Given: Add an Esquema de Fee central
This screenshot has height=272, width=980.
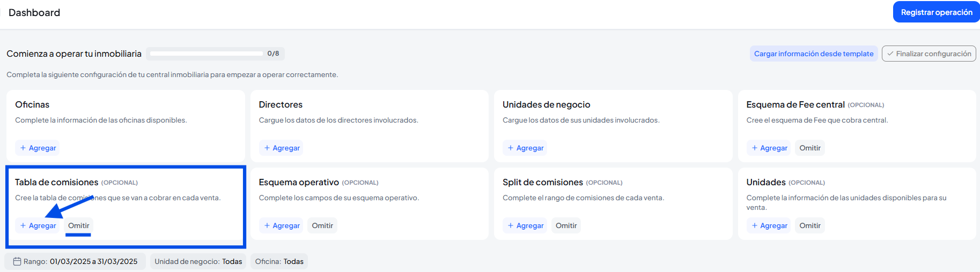Looking at the screenshot, I should tap(769, 148).
